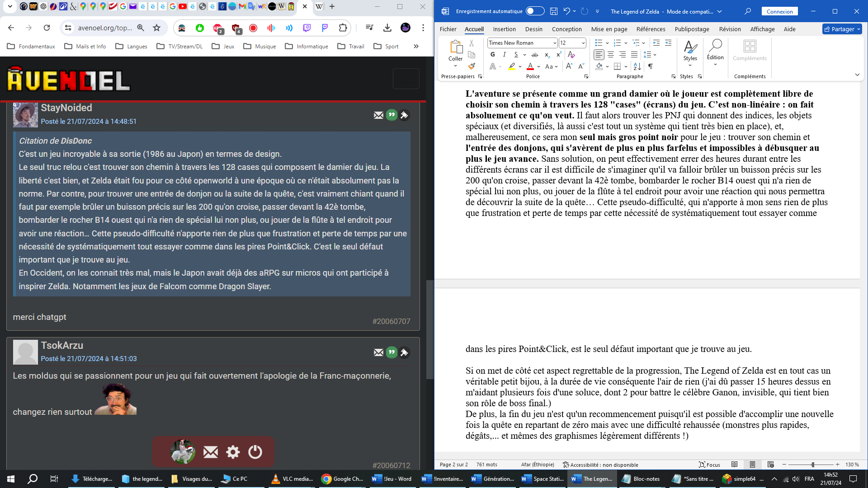
Task: Open TsokArzu's profile link
Action: (62, 345)
